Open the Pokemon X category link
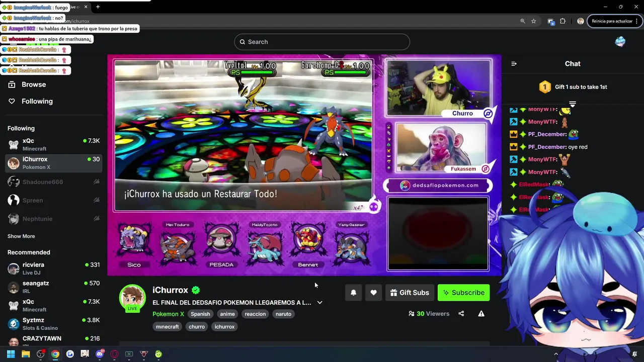The width and height of the screenshot is (644, 362). point(168,314)
